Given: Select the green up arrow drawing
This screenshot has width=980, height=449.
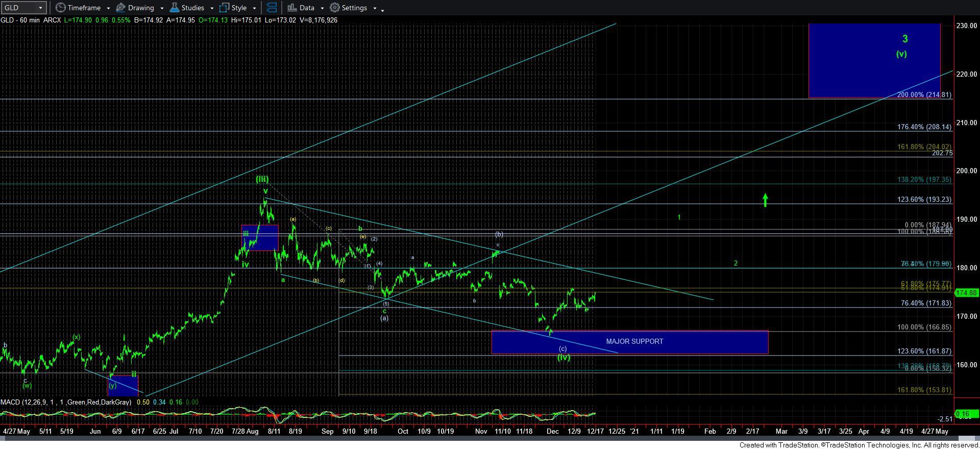Looking at the screenshot, I should [x=765, y=200].
